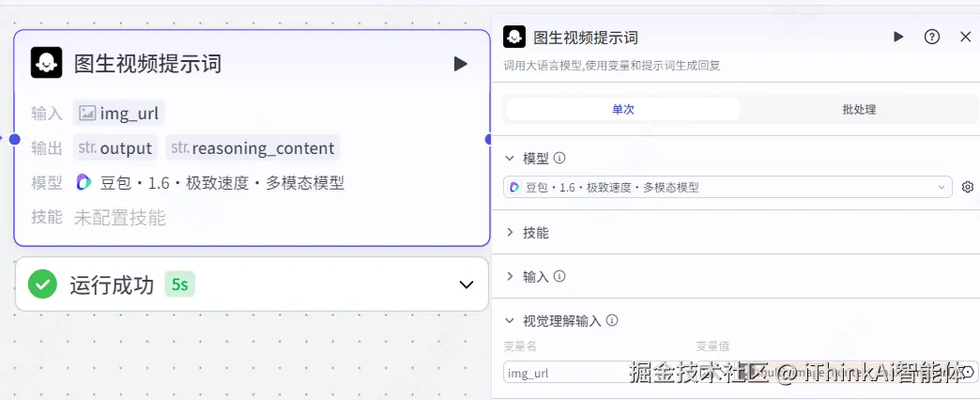Screen dimensions: 980x400
Task: Click the info icon next to 模型
Action: click(560, 158)
